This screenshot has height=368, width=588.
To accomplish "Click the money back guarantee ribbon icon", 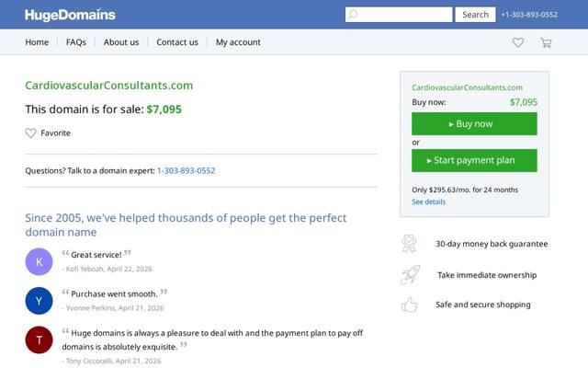I will [409, 244].
